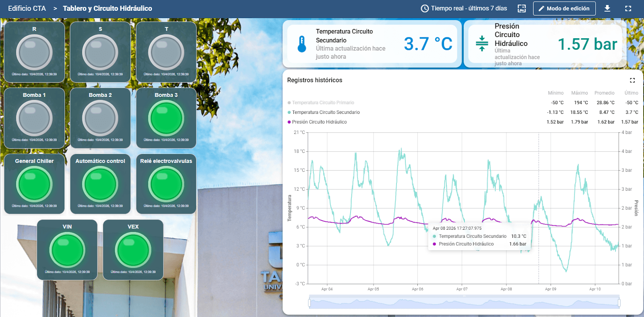The height and width of the screenshot is (317, 644).
Task: Click the Automático control indicator light
Action: click(100, 184)
